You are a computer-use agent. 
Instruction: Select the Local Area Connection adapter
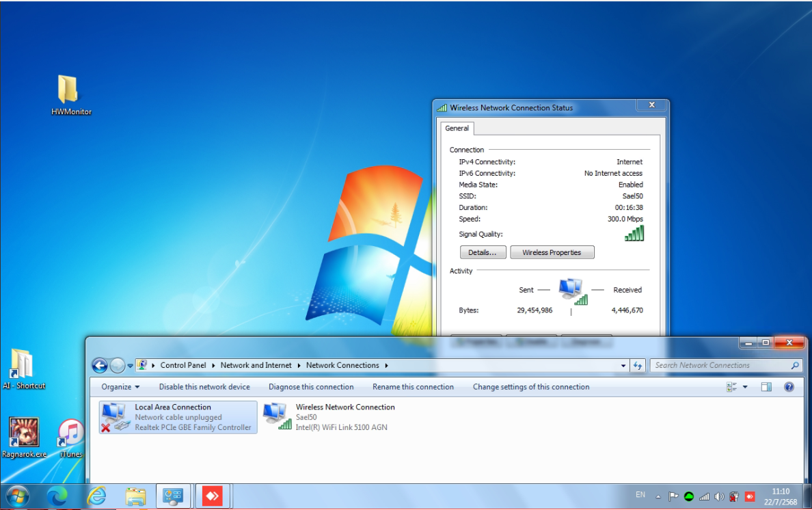pos(178,417)
